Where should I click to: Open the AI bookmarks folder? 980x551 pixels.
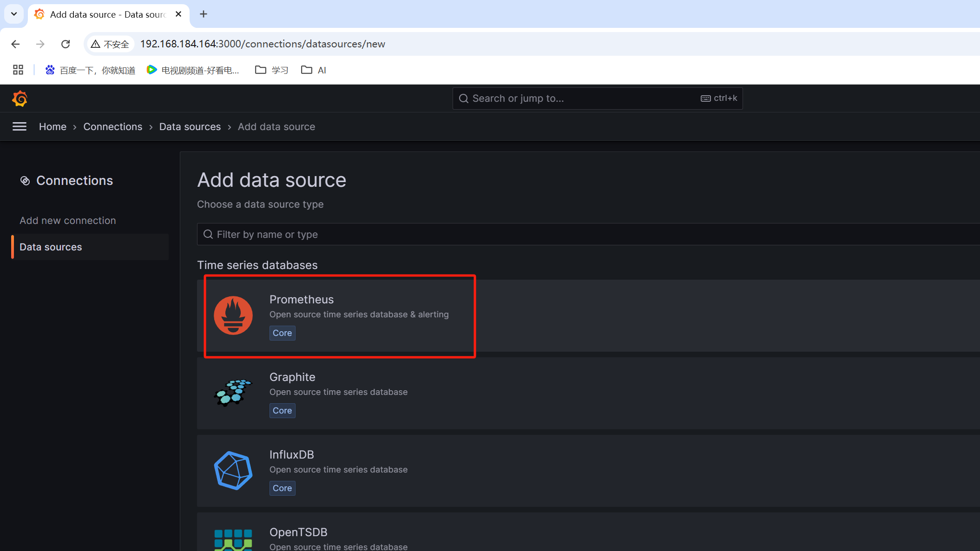[314, 70]
